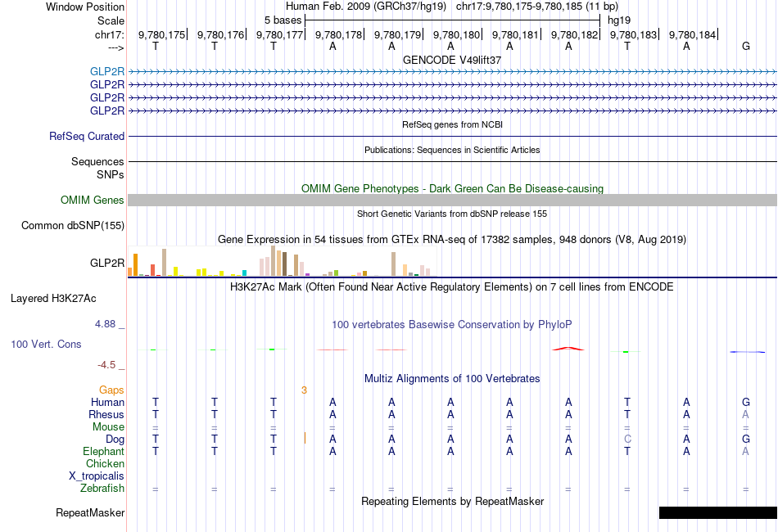Click the G base in Human row
The height and width of the screenshot is (532, 778).
tap(746, 402)
